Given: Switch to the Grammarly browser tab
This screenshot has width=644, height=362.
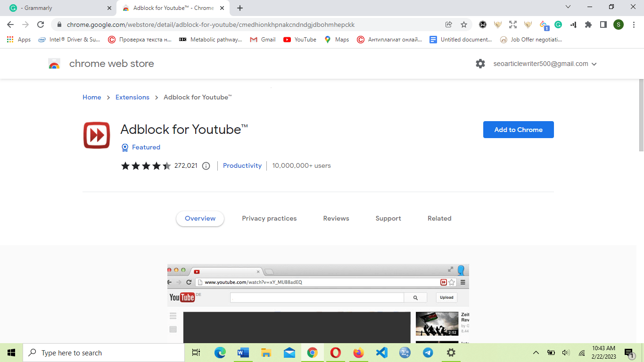Looking at the screenshot, I should 58,8.
